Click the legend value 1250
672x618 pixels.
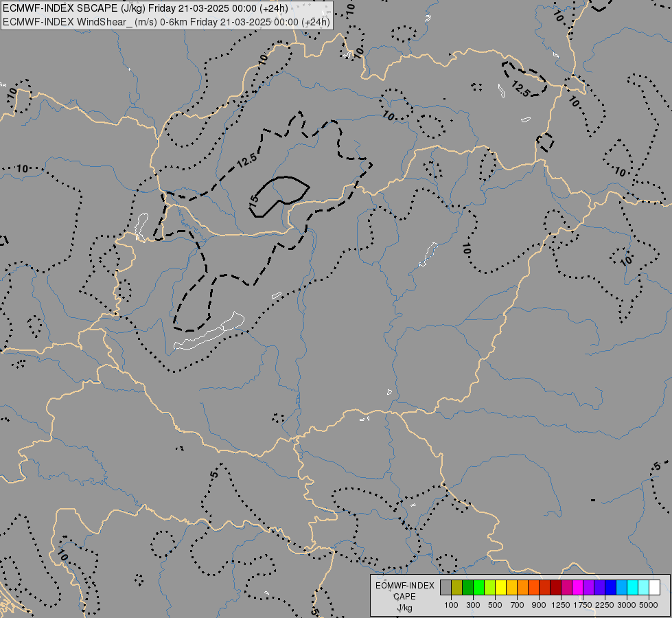(x=561, y=605)
